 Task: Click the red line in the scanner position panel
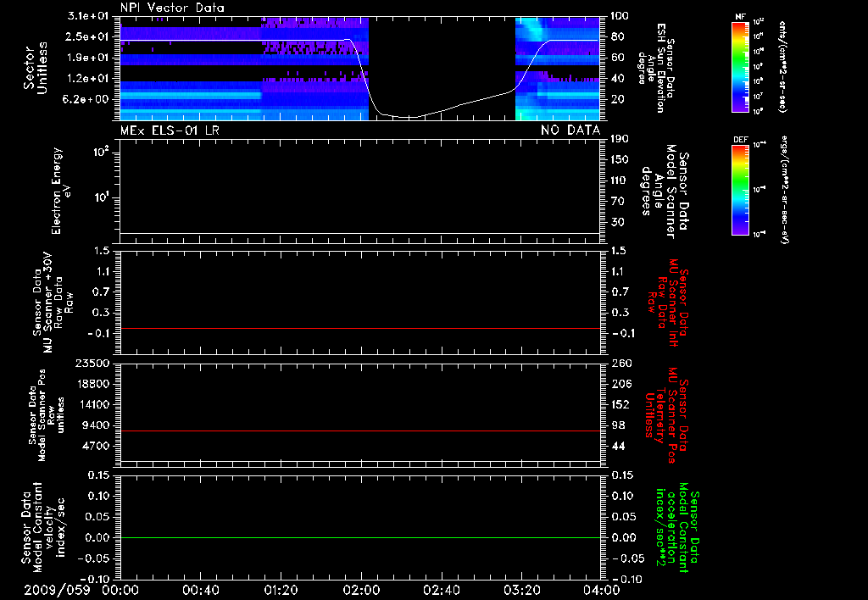[360, 431]
